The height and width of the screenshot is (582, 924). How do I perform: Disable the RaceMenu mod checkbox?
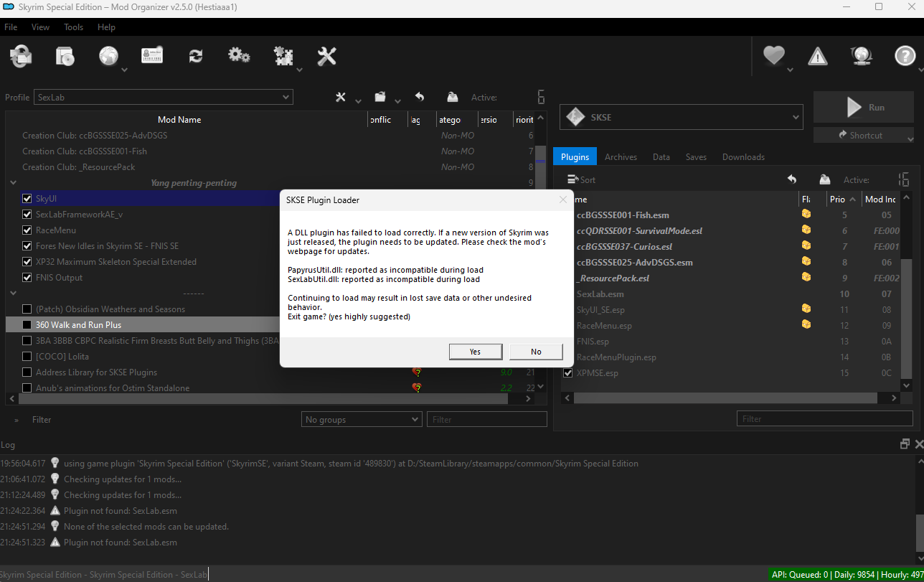27,230
